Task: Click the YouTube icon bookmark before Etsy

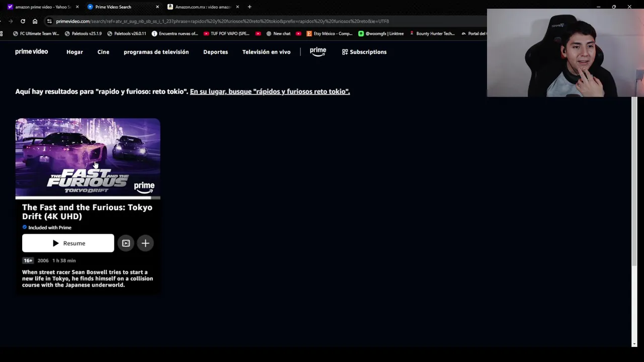Action: coord(298,34)
